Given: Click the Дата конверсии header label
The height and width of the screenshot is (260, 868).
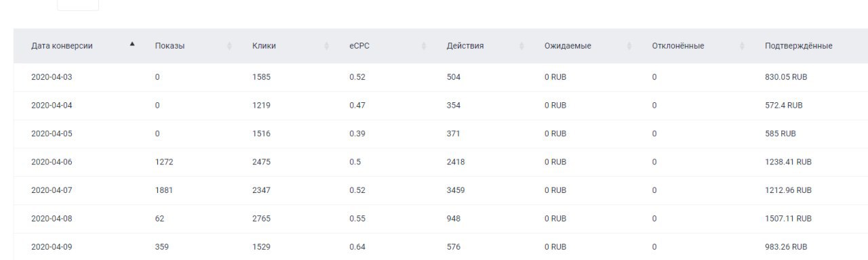Looking at the screenshot, I should (x=62, y=45).
